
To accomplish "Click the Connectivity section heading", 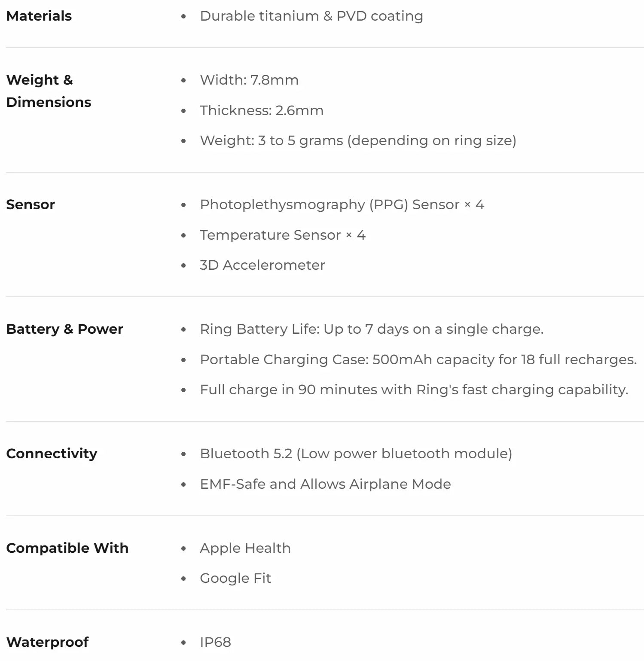I will (x=52, y=454).
